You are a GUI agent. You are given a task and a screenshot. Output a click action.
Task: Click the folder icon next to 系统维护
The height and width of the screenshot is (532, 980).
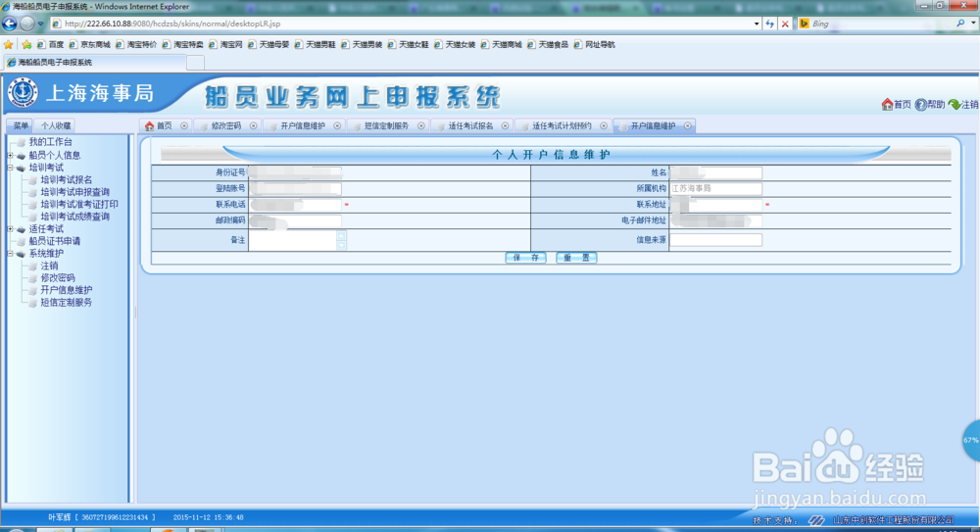click(x=22, y=253)
